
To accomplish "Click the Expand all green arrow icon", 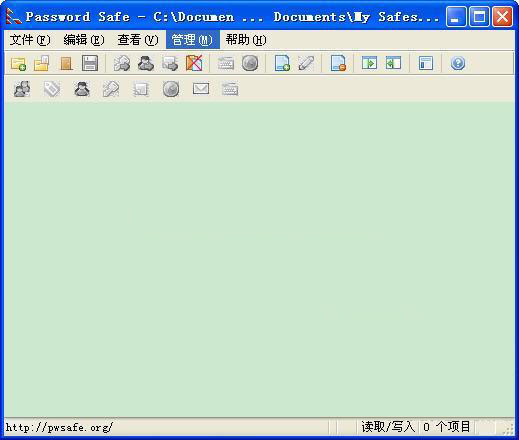I will pos(369,63).
